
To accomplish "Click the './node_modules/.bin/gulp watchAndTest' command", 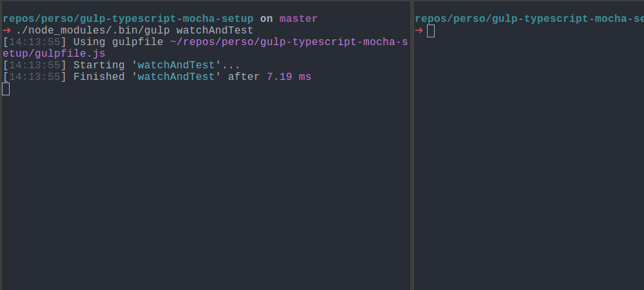I will [135, 30].
